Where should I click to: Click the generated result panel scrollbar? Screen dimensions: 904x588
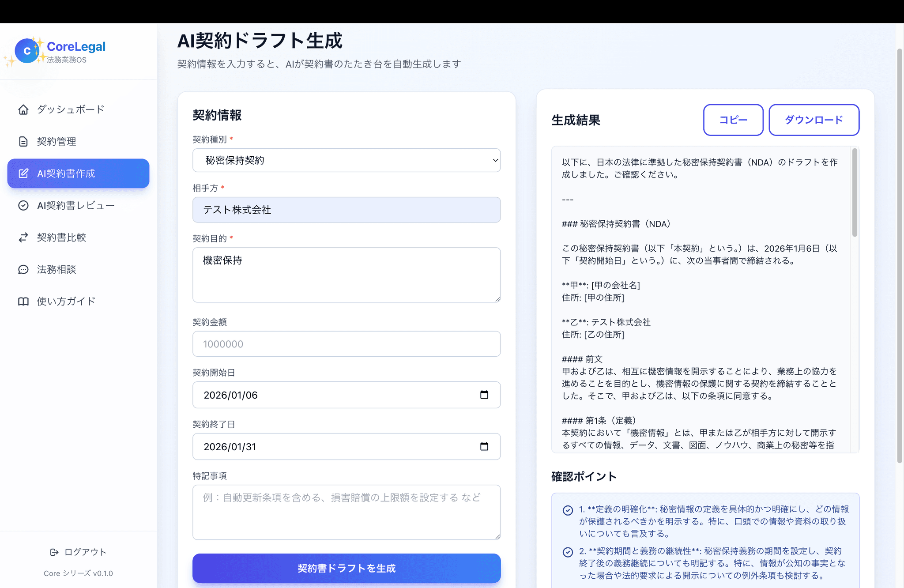855,193
